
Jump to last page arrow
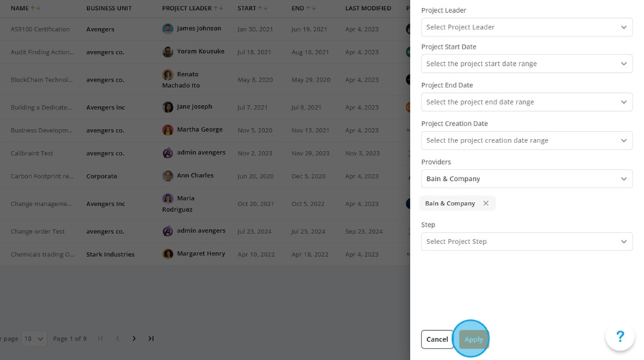(x=151, y=339)
